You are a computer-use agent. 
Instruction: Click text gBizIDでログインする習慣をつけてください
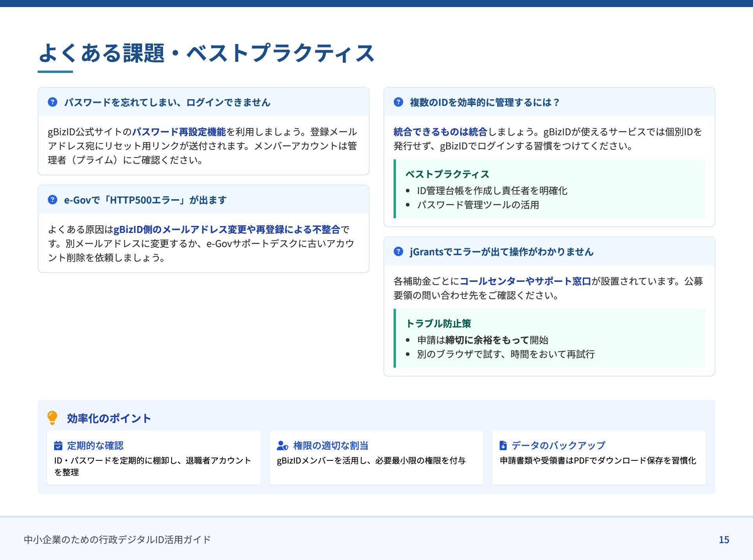click(536, 146)
